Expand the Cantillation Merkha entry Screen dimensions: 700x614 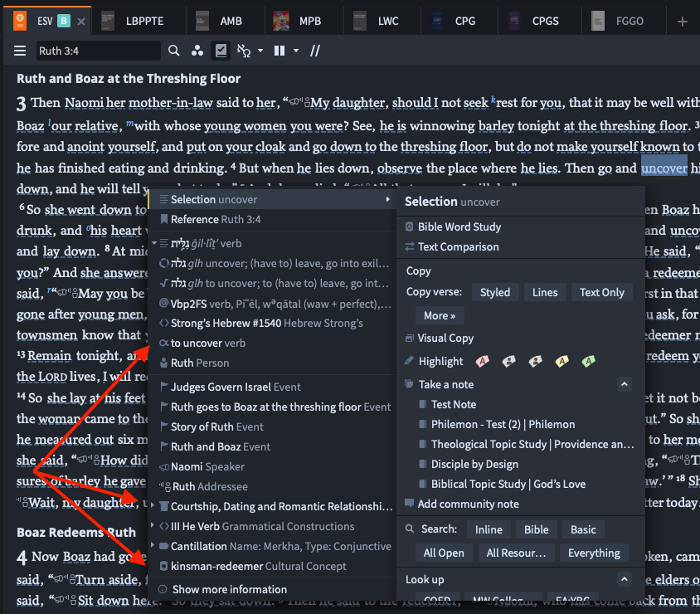pos(153,545)
